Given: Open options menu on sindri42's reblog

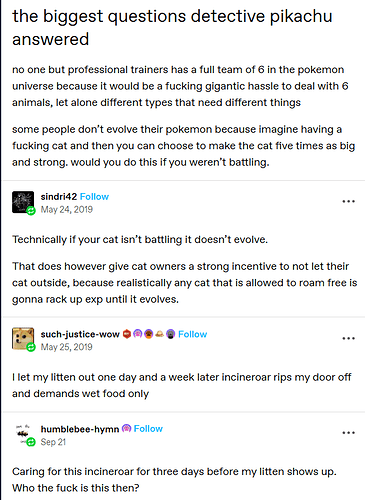Looking at the screenshot, I should (x=348, y=201).
